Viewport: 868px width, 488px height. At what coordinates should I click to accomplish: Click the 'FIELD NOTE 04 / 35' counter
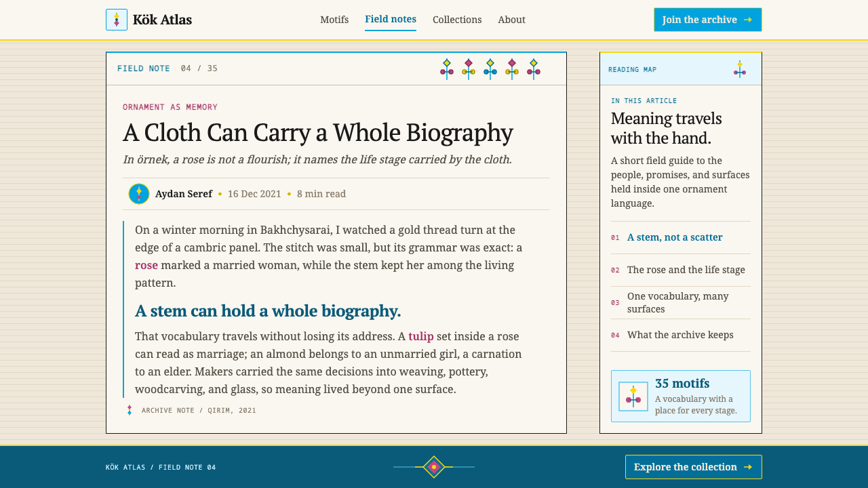(167, 68)
